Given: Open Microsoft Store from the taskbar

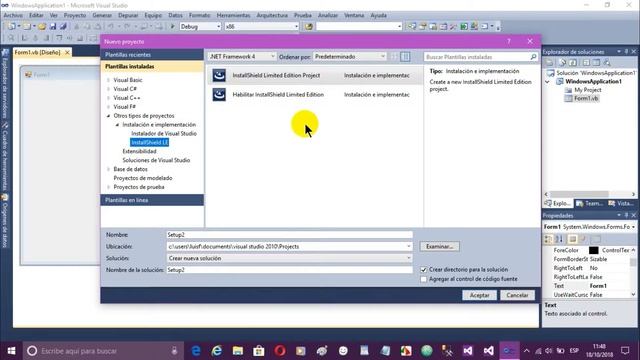Looking at the screenshot, I should click(x=259, y=351).
